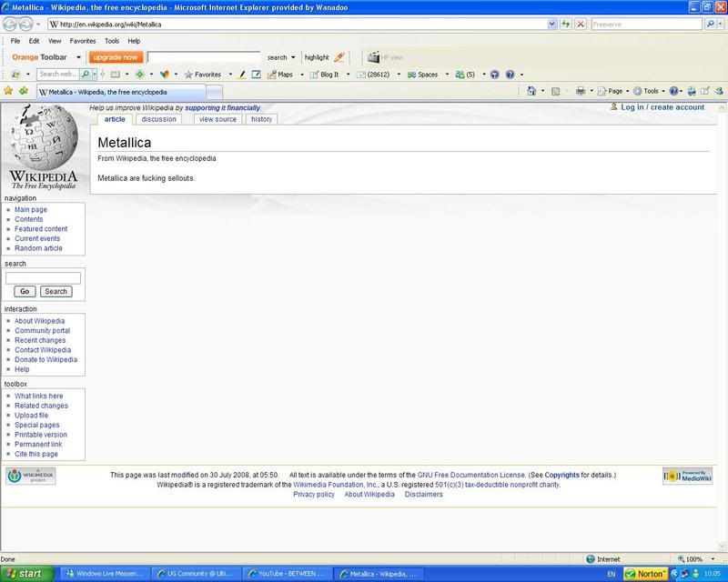Expand the Tools command bar dropdown
Screen dimensions: 728x582
pyautogui.click(x=663, y=92)
